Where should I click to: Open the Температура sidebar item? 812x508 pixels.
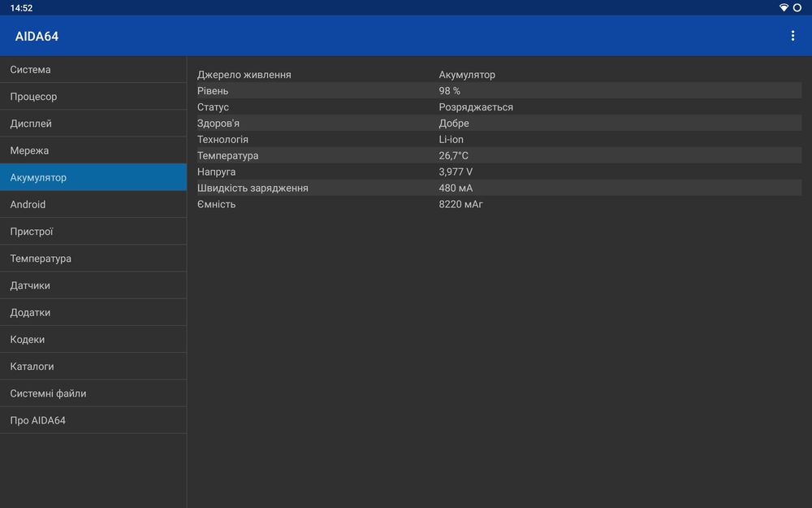pyautogui.click(x=93, y=258)
